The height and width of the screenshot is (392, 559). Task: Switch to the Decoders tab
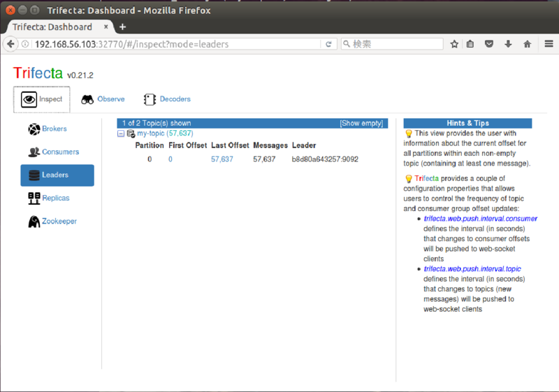click(x=167, y=99)
